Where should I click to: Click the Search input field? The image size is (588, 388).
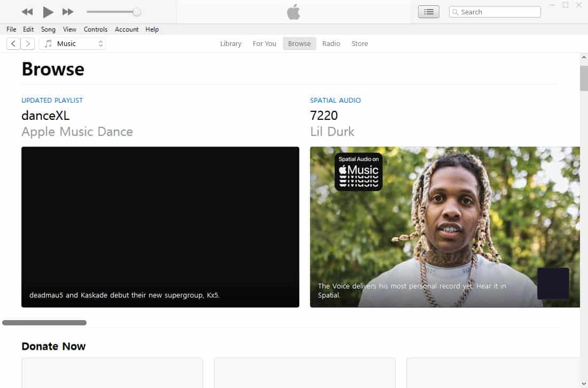(x=494, y=12)
